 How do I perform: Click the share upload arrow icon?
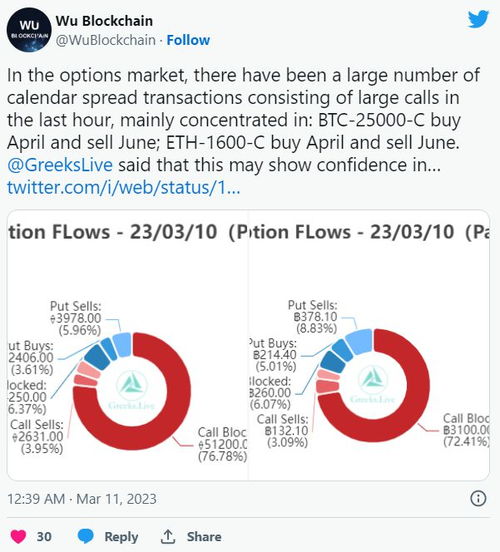point(168,537)
